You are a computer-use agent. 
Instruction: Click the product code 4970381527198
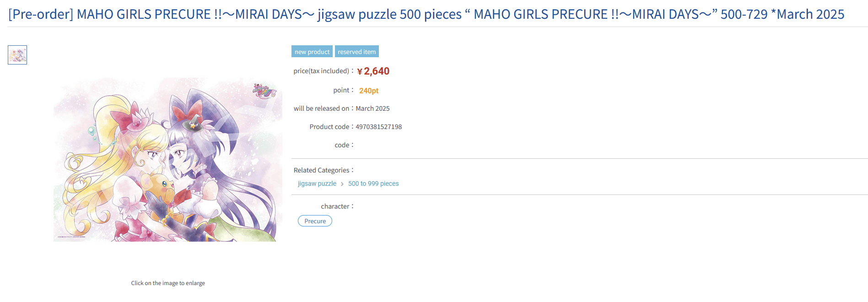tap(379, 127)
